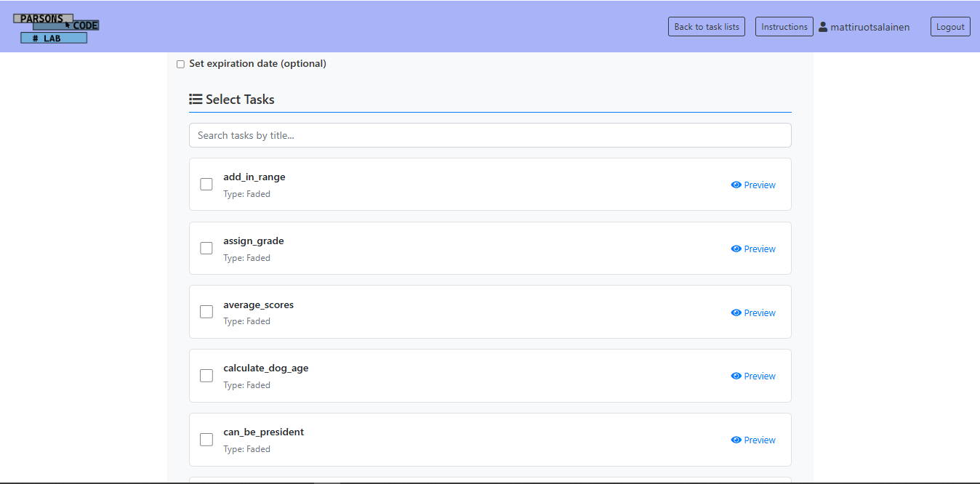The image size is (980, 484).
Task: Click the eye icon on add_in_range Preview
Action: pos(736,185)
